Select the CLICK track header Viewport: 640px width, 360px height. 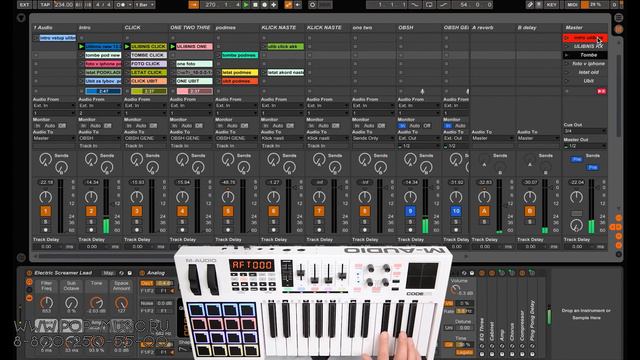click(145, 27)
